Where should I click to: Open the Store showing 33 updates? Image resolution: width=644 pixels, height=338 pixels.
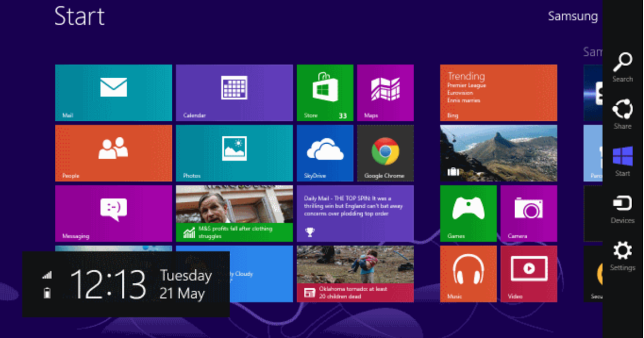[325, 92]
